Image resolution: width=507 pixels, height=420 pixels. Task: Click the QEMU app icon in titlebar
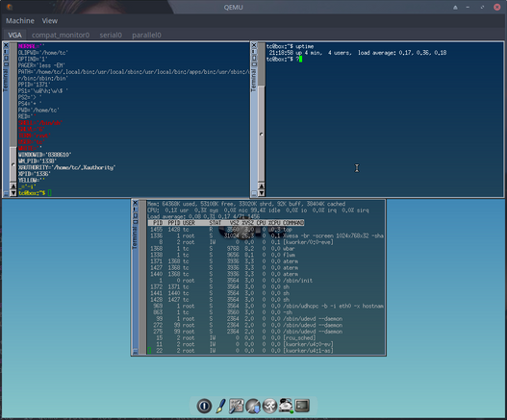click(10, 7)
